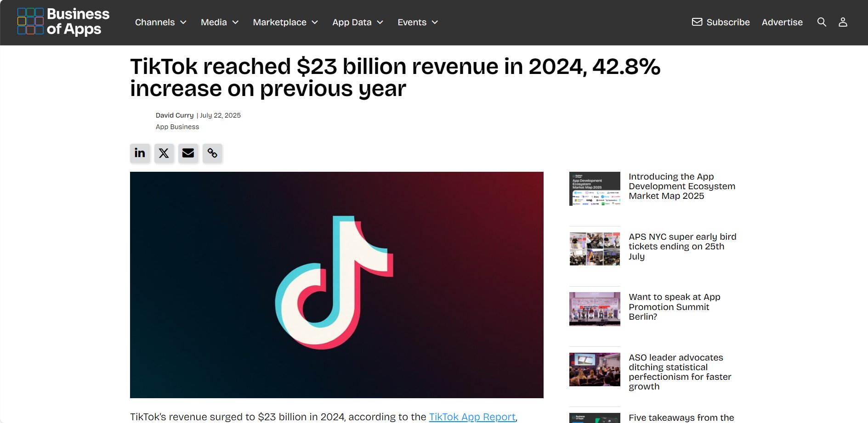Open App Promotion Summit Berlin speaker article
Image resolution: width=868 pixels, height=423 pixels.
pyautogui.click(x=674, y=307)
